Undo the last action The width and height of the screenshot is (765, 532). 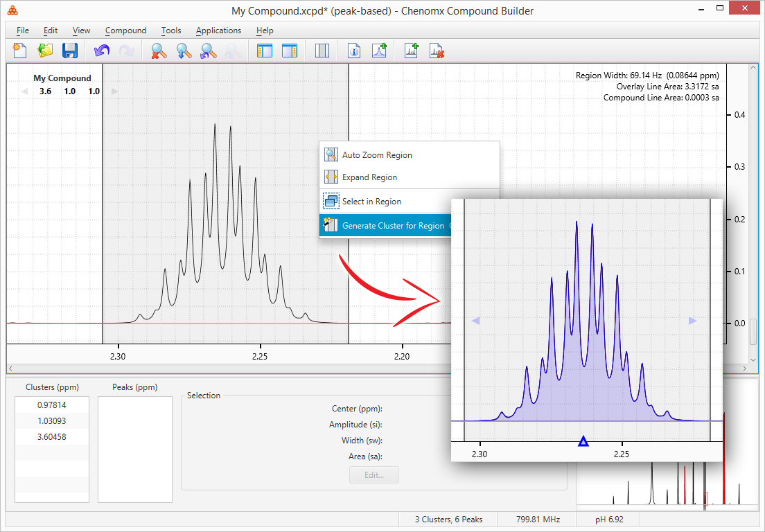pyautogui.click(x=101, y=51)
